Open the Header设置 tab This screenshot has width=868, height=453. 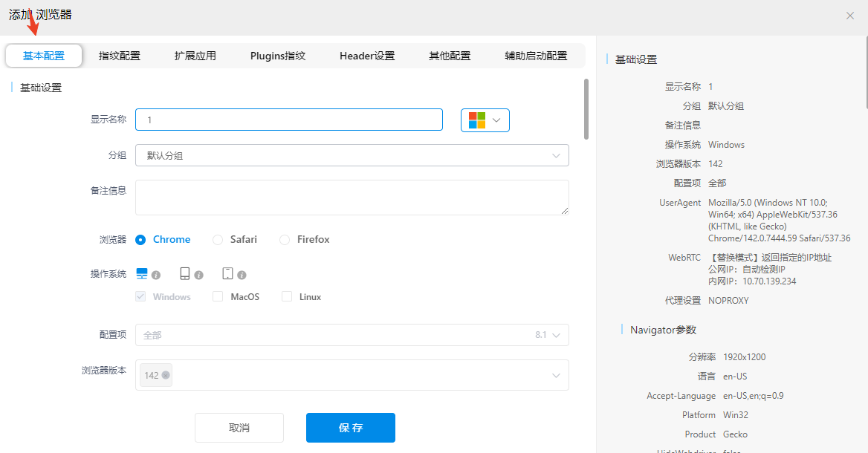[x=367, y=56]
